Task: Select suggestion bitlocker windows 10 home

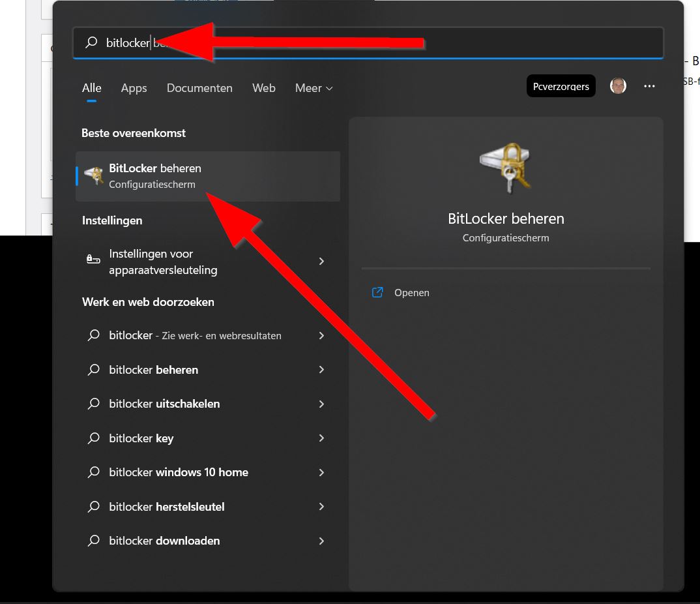Action: (x=208, y=472)
